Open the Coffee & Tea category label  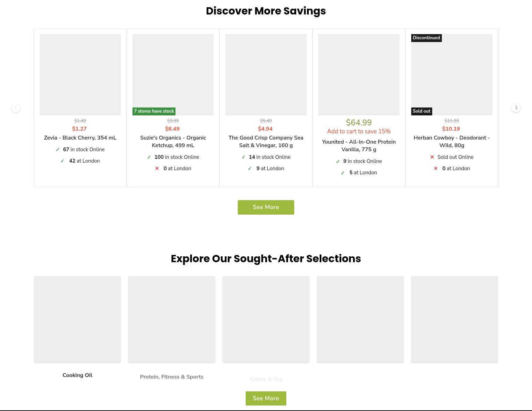(x=266, y=379)
